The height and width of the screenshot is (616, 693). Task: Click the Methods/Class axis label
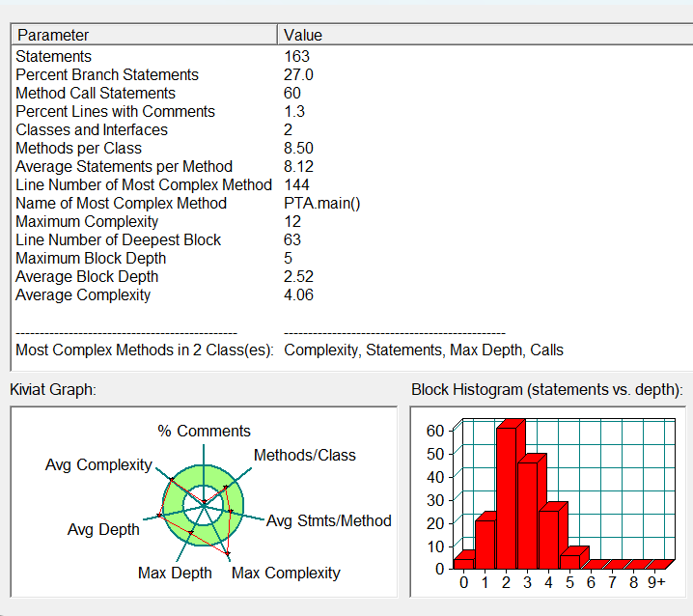(x=304, y=455)
